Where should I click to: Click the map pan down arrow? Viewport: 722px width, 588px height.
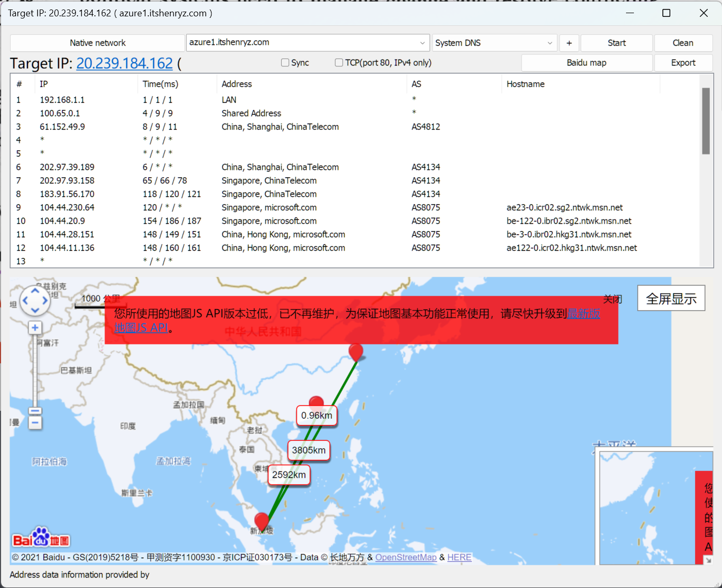coord(35,310)
